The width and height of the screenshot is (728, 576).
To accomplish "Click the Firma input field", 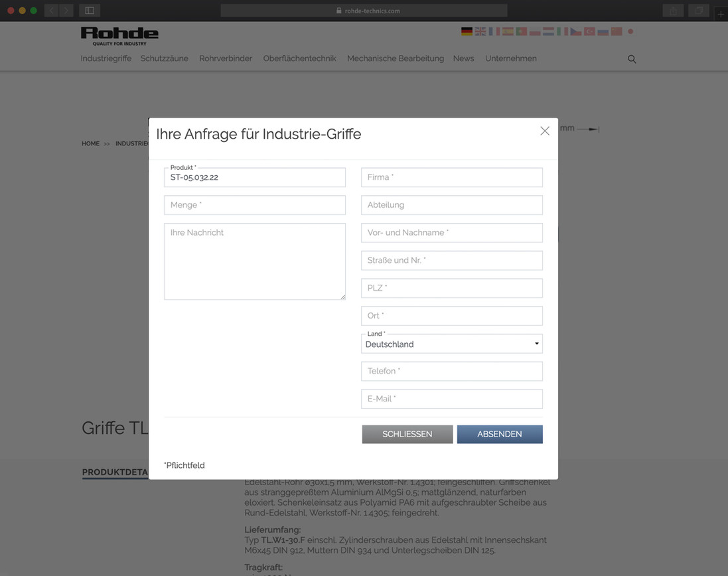I will pos(452,177).
